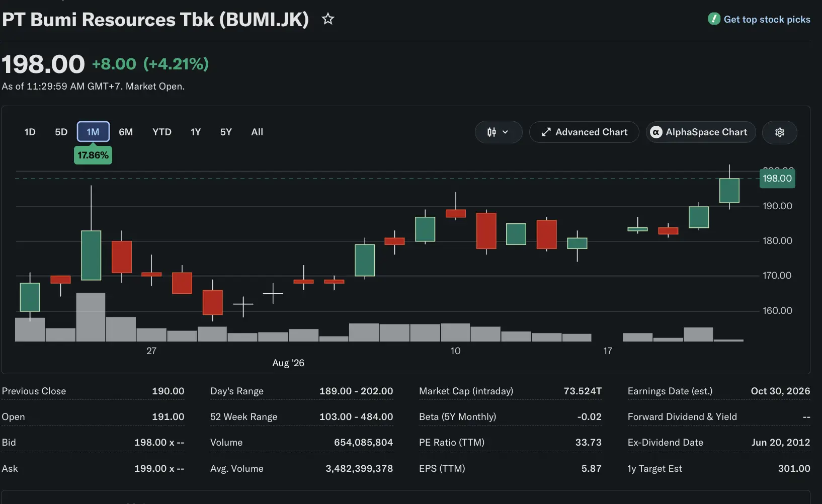Click the +8.00 (+4.21%) price change
This screenshot has width=822, height=504.
pyautogui.click(x=150, y=64)
